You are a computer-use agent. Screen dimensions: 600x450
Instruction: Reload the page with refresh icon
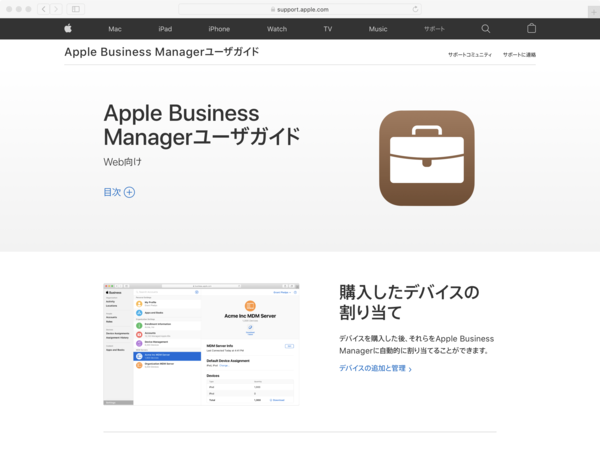pos(415,9)
